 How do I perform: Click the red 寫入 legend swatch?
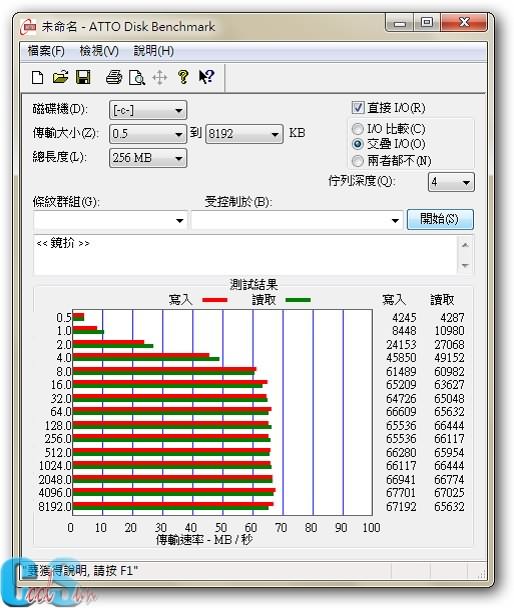pyautogui.click(x=215, y=300)
